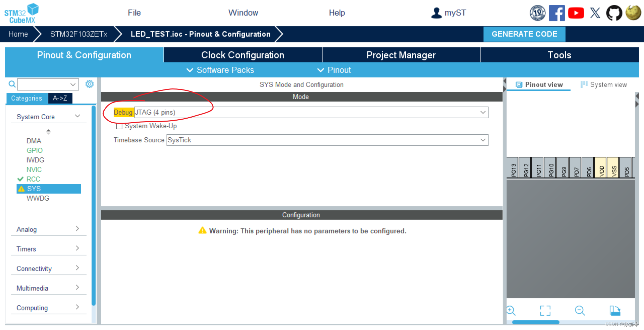The width and height of the screenshot is (644, 330).
Task: Switch to the A->Z tab
Action: [60, 98]
